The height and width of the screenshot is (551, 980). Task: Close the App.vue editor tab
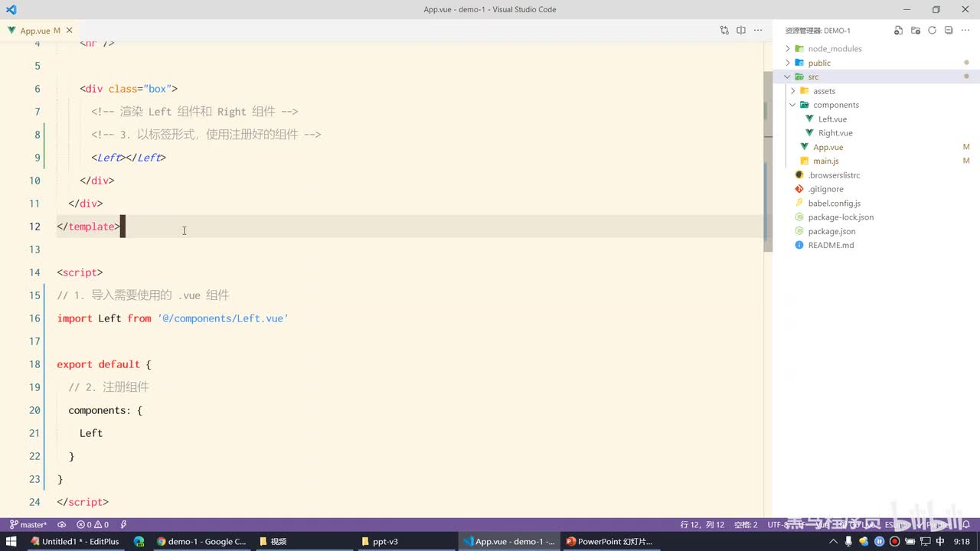pos(70,31)
